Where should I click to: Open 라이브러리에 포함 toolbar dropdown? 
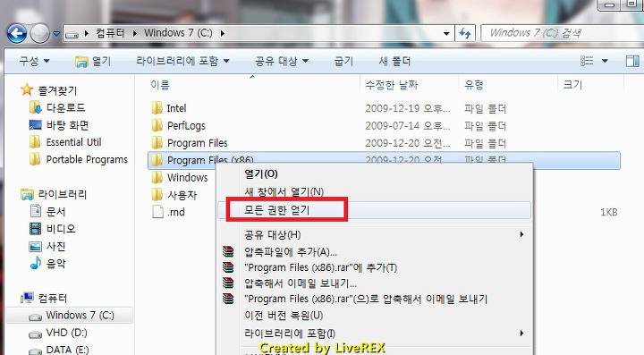coord(182,61)
